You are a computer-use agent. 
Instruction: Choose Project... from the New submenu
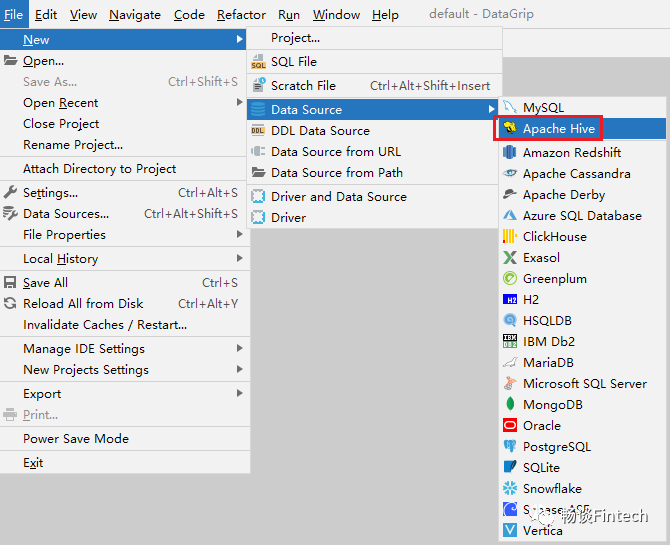pos(374,38)
